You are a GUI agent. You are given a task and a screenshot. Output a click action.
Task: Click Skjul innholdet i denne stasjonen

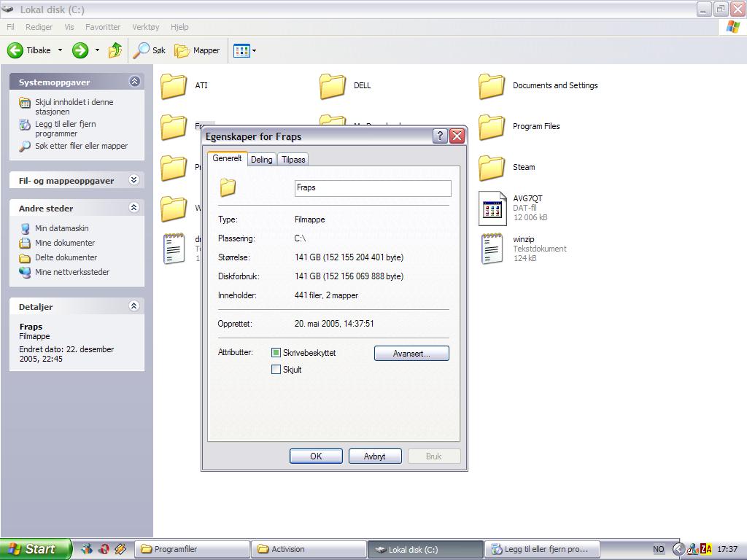point(74,106)
